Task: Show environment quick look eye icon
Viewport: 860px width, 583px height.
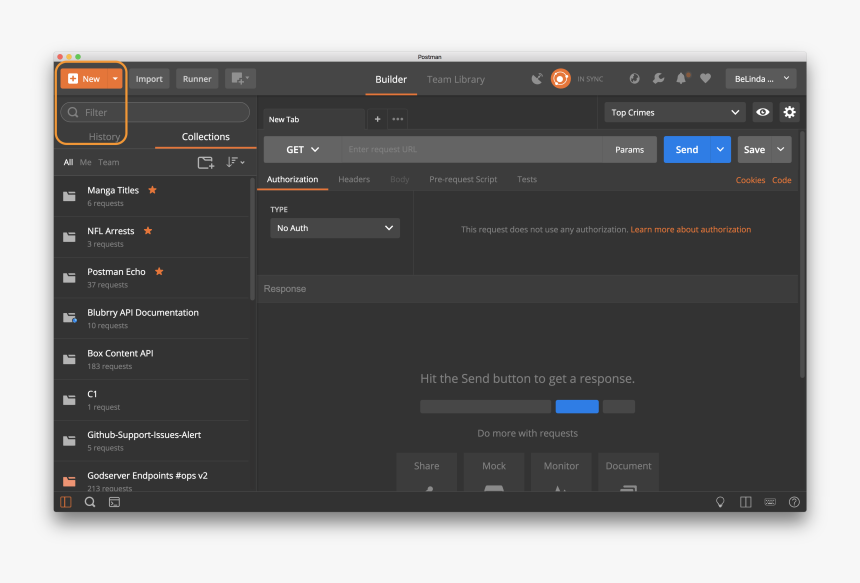Action: click(x=763, y=113)
